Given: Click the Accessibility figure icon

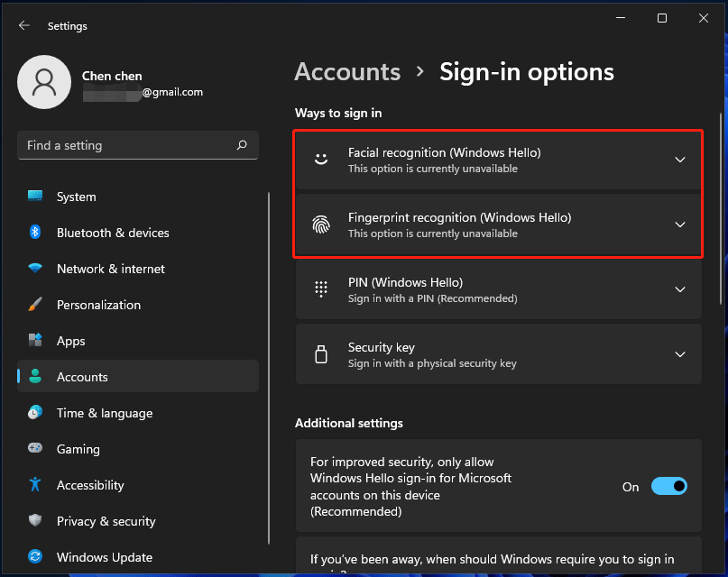Looking at the screenshot, I should pos(35,484).
